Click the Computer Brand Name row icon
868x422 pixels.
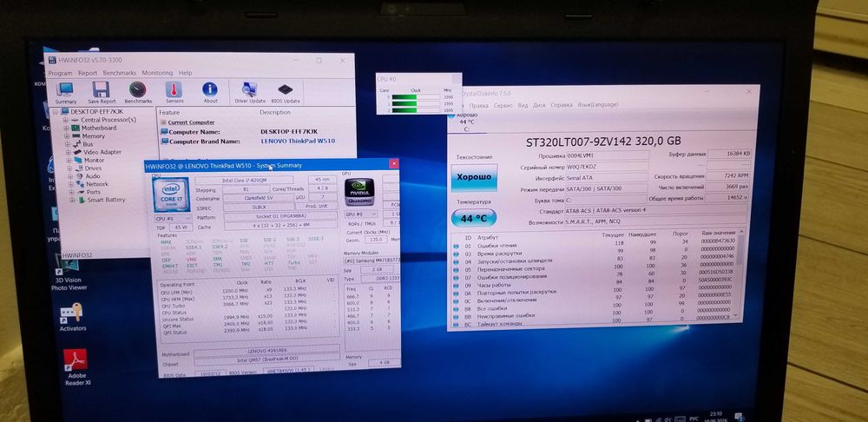(x=164, y=142)
